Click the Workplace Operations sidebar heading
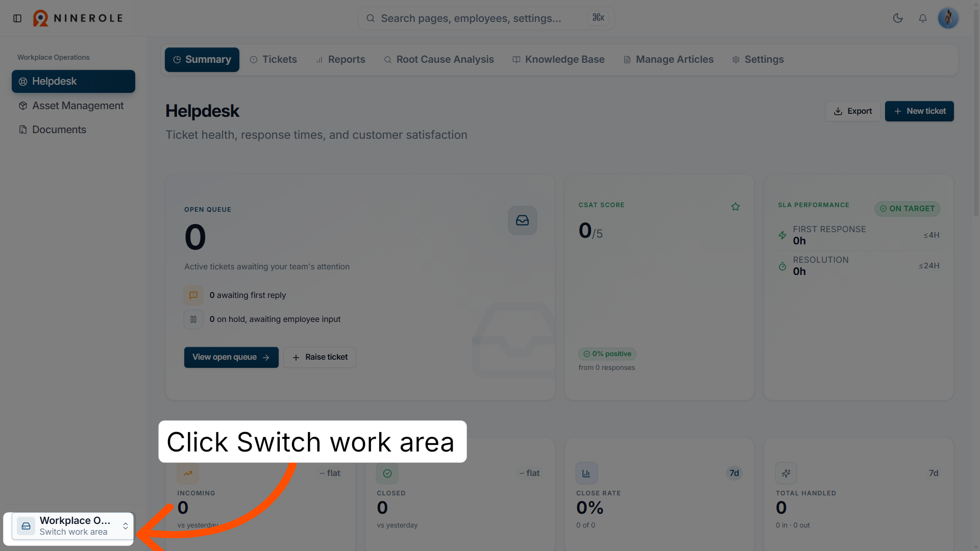The image size is (980, 551). pyautogui.click(x=54, y=58)
